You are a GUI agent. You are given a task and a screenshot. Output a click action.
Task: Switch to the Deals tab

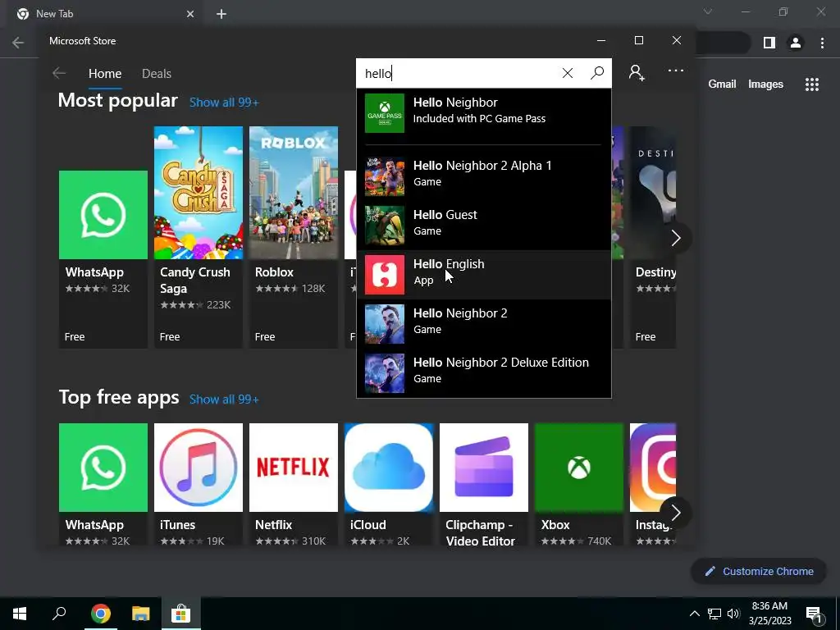click(x=157, y=73)
